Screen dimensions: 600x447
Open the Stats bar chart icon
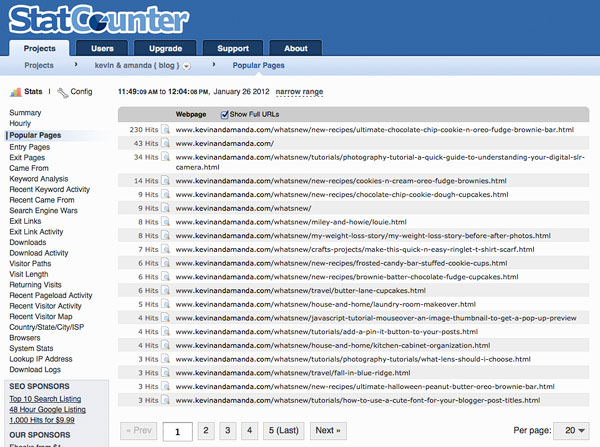click(16, 92)
